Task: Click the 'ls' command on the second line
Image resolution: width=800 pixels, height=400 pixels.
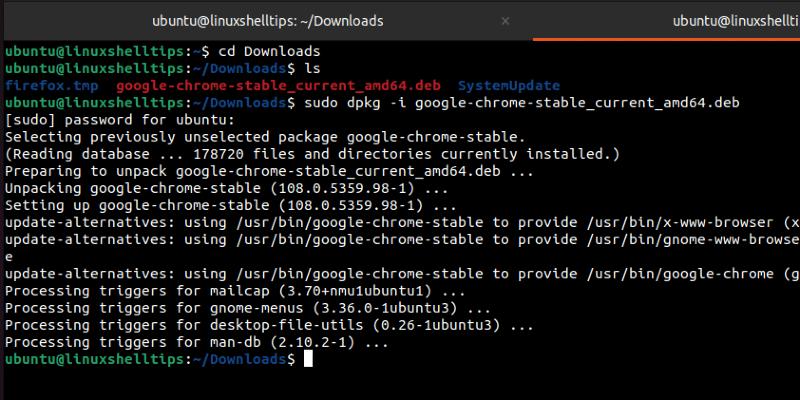Action: pos(310,68)
